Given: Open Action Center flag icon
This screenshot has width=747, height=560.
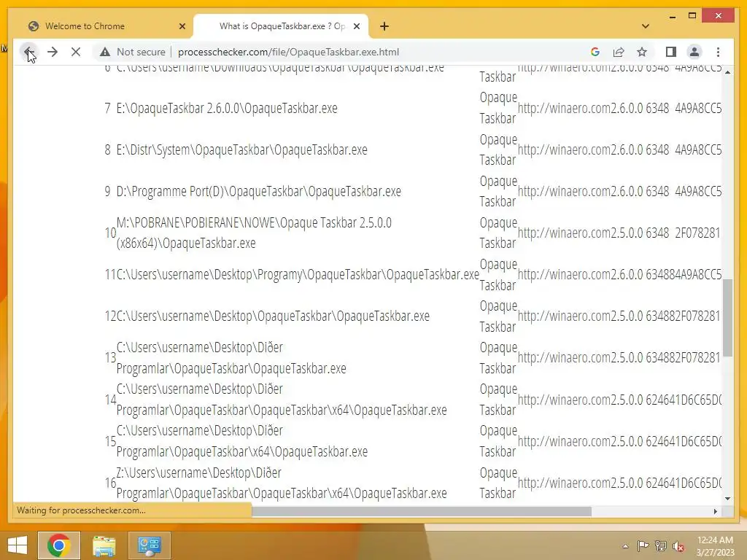Looking at the screenshot, I should (x=643, y=545).
